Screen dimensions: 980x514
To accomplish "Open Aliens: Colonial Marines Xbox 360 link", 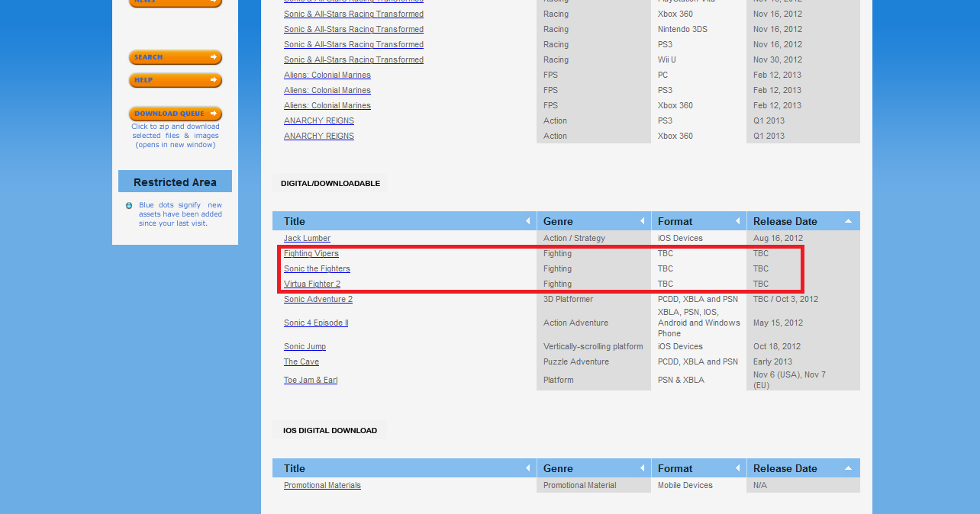I will [x=327, y=105].
